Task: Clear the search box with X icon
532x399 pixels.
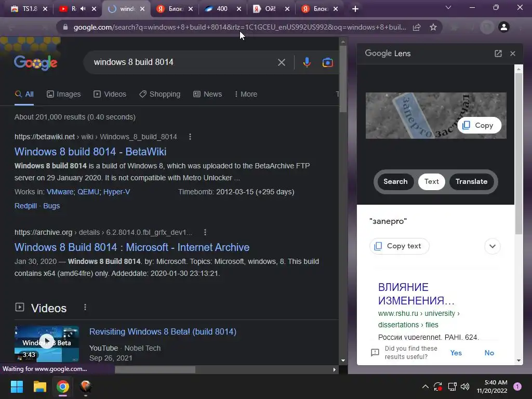Action: click(x=281, y=62)
